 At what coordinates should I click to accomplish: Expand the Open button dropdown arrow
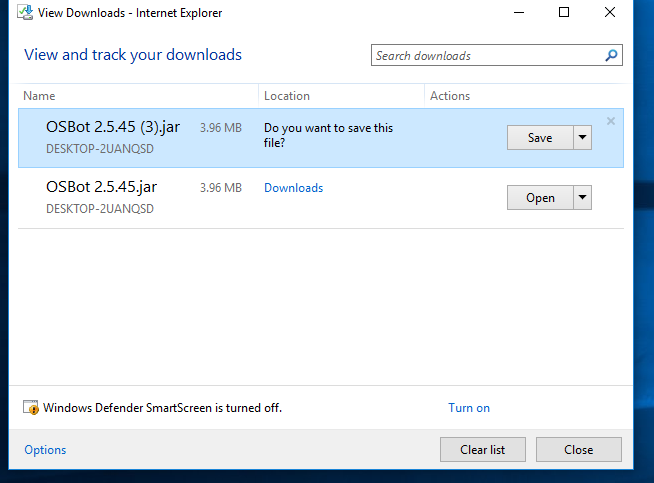coord(583,198)
